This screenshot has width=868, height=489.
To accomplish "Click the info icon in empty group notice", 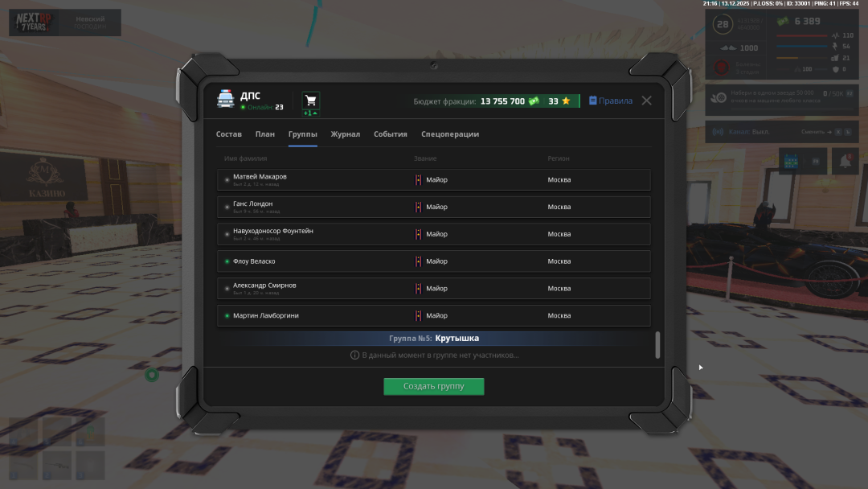I will [354, 355].
